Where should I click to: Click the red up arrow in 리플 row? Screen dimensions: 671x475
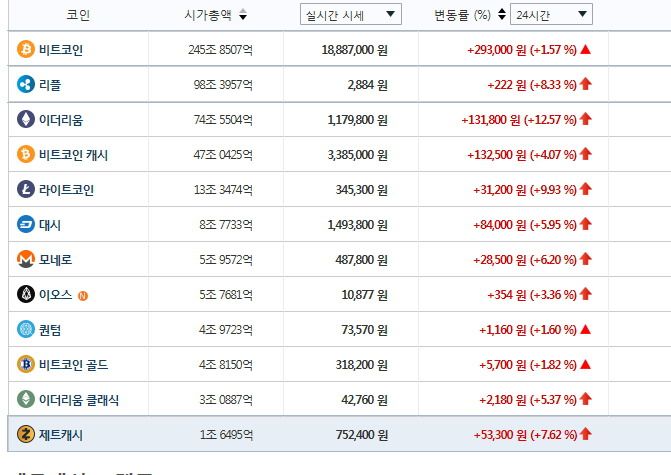(x=585, y=84)
